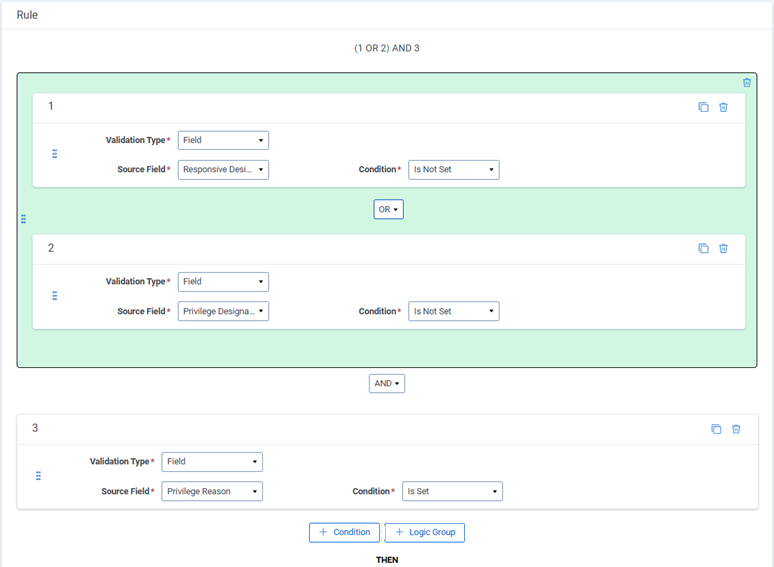Viewport: 774px width, 567px height.
Task: Click the THEN label
Action: pyautogui.click(x=387, y=560)
